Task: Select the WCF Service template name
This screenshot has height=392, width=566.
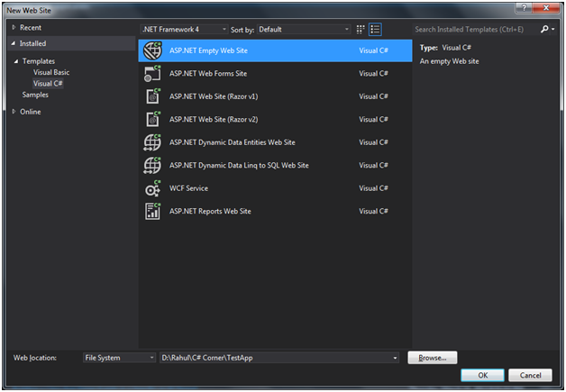Action: coord(188,188)
